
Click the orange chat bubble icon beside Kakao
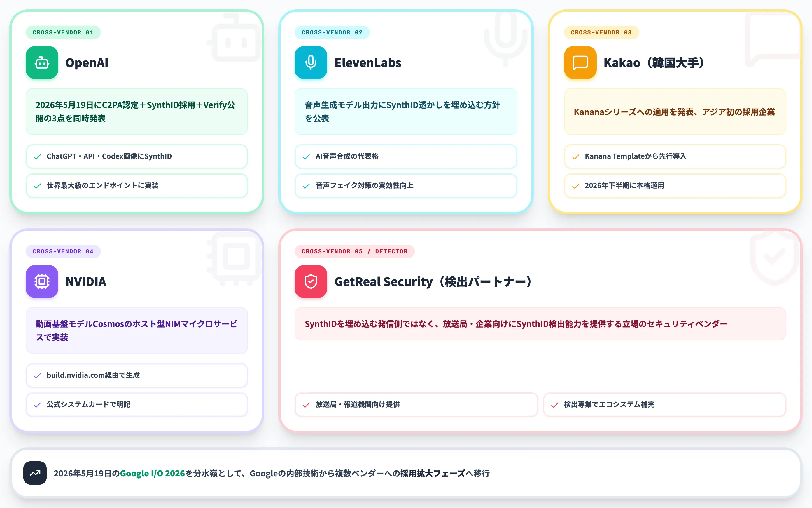click(x=580, y=62)
